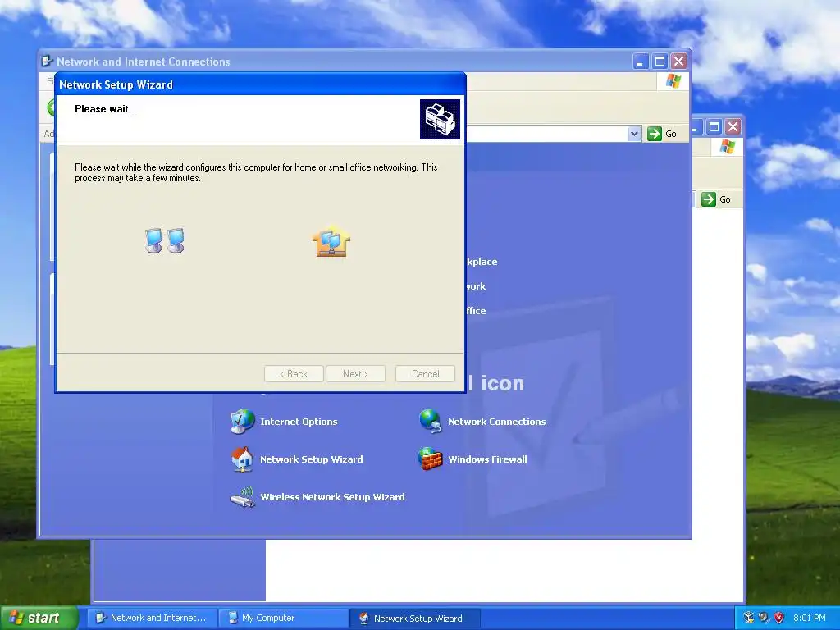Click the home network house icon in wizard
The width and height of the screenshot is (840, 630).
point(331,241)
